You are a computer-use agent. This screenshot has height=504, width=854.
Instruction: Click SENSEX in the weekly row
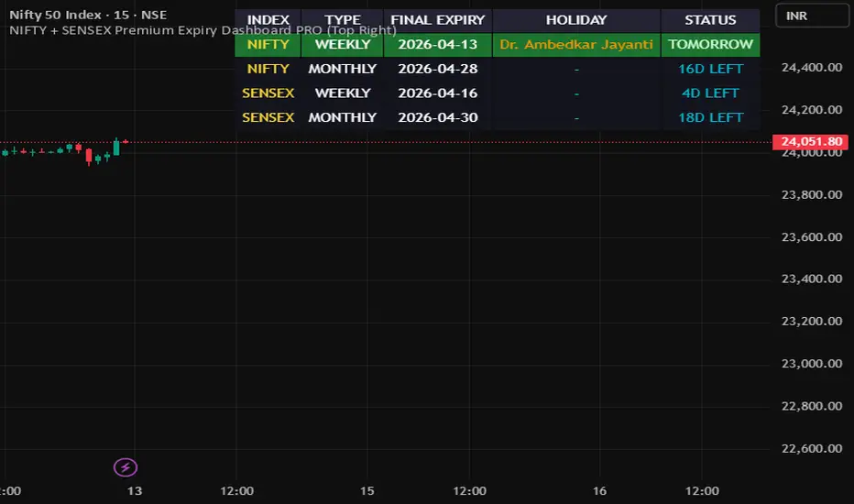(268, 93)
